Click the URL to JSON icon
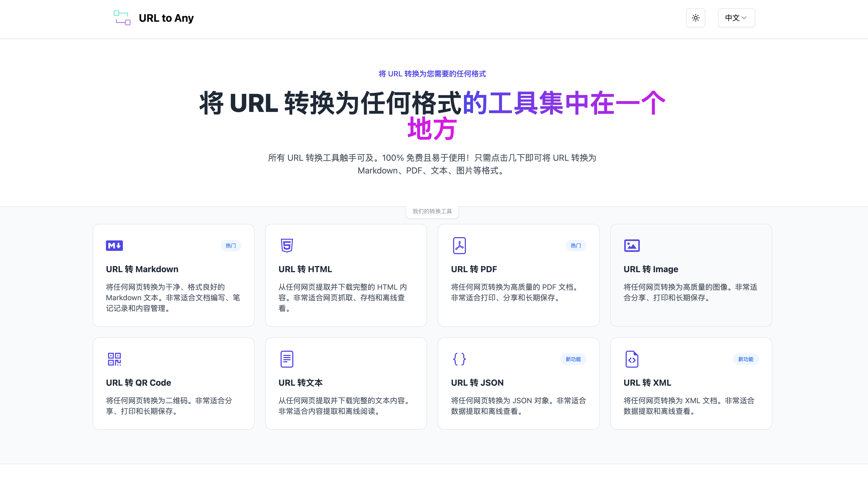The height and width of the screenshot is (478, 868). [x=459, y=359]
